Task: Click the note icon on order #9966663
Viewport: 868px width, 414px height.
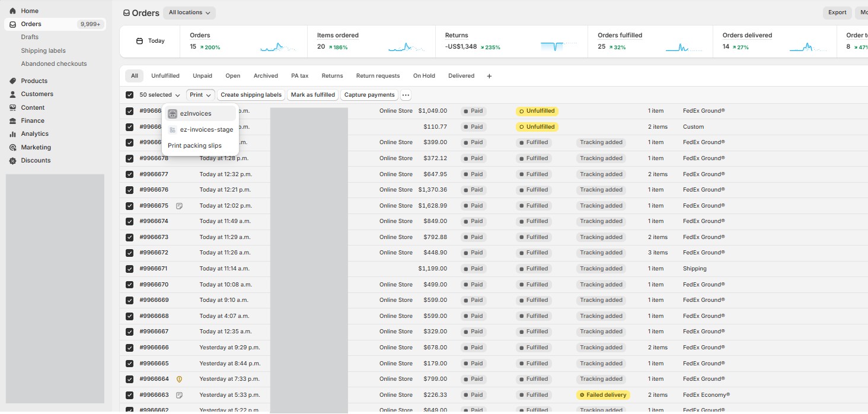Action: [179, 395]
